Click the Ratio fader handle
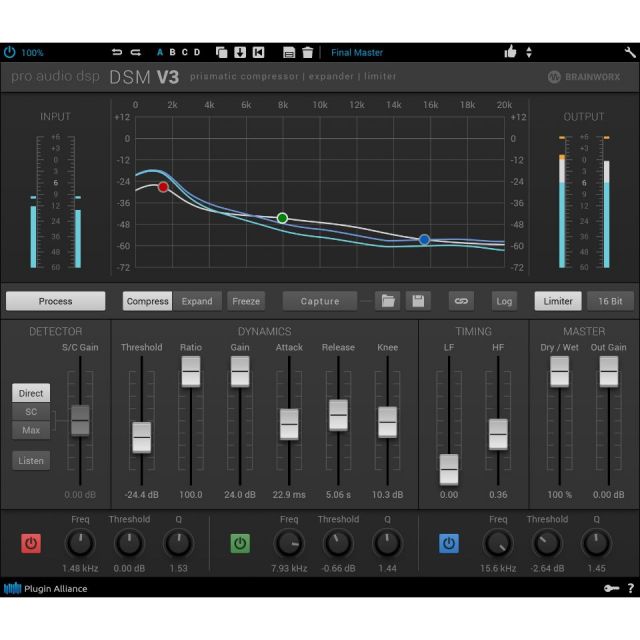This screenshot has width=640, height=640. coord(191,371)
